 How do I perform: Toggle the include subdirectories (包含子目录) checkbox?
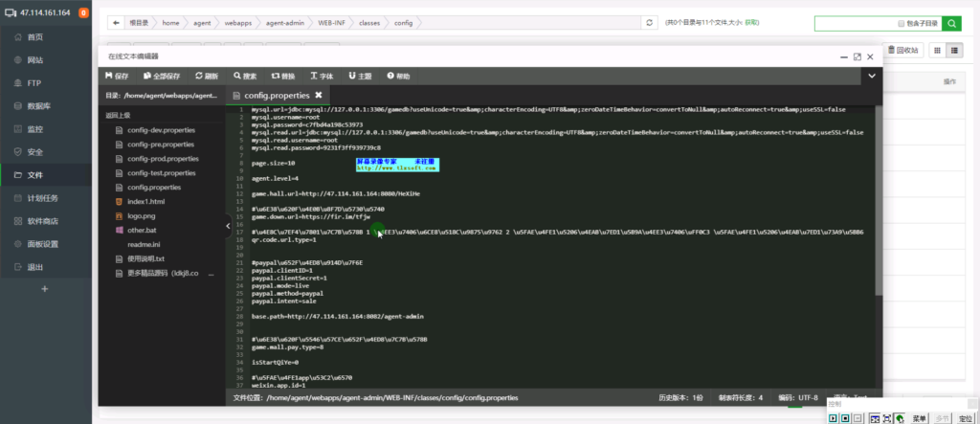tap(902, 23)
